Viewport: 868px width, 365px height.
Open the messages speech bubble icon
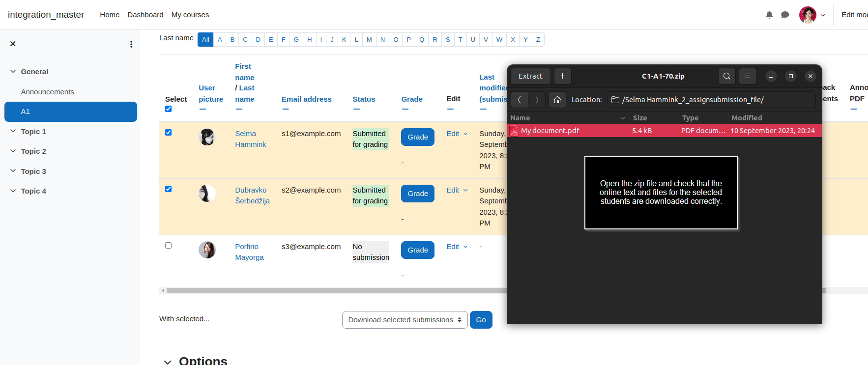(785, 15)
